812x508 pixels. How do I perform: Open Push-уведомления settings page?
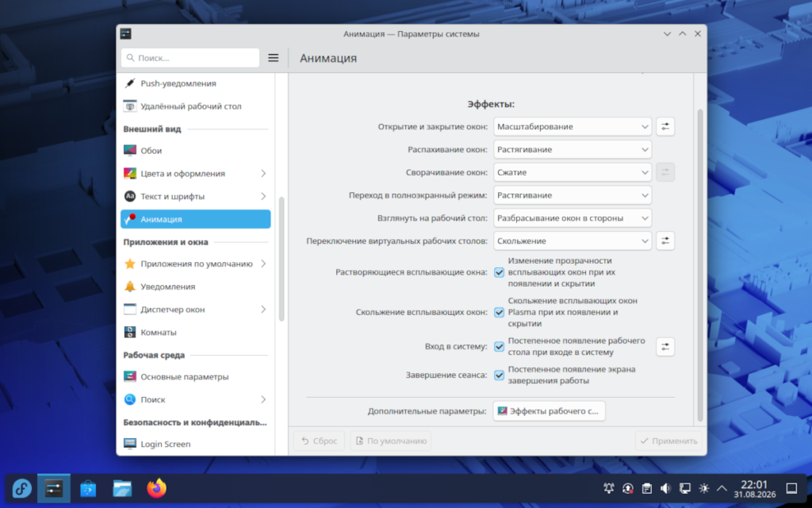(x=195, y=83)
